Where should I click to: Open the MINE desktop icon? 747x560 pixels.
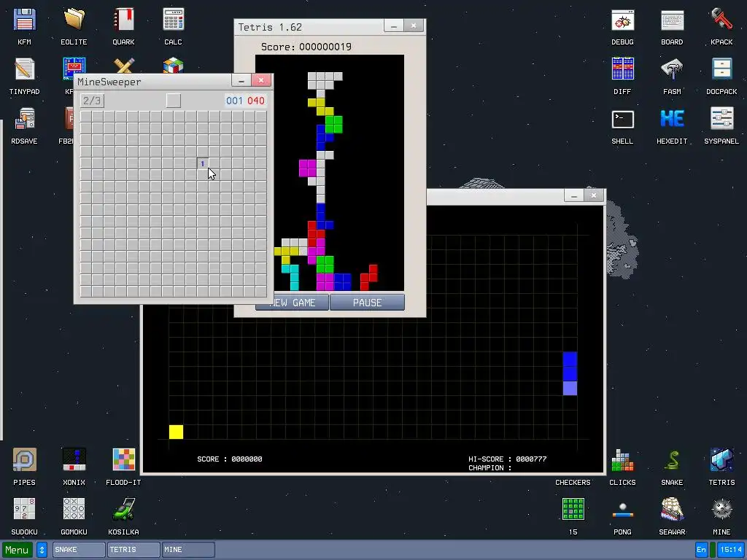(721, 516)
